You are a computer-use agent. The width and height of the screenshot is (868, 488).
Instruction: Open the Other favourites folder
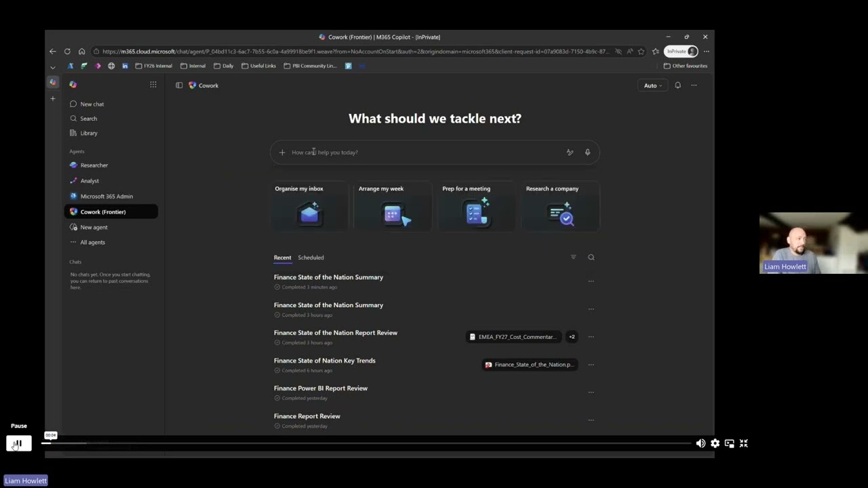pyautogui.click(x=686, y=66)
